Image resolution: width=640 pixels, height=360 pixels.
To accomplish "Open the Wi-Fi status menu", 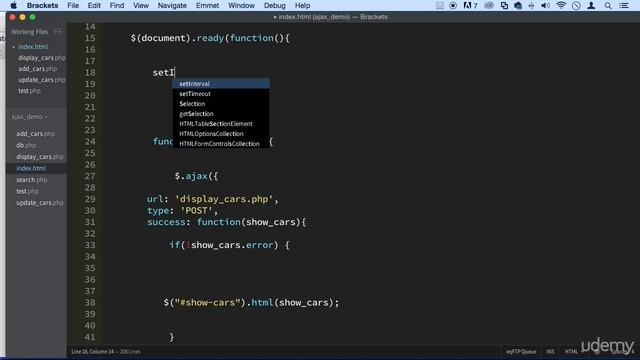I will pyautogui.click(x=561, y=5).
